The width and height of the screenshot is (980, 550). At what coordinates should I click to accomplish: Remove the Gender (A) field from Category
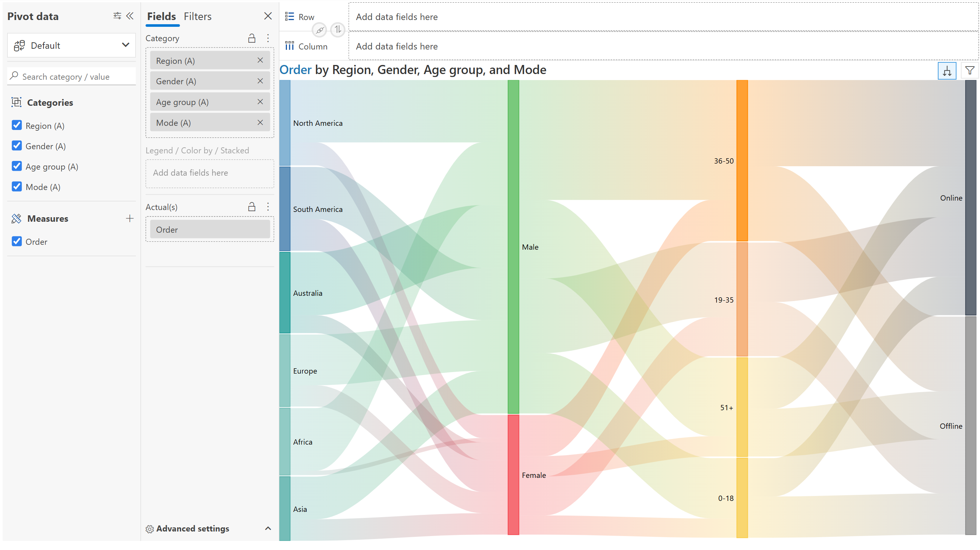click(260, 81)
